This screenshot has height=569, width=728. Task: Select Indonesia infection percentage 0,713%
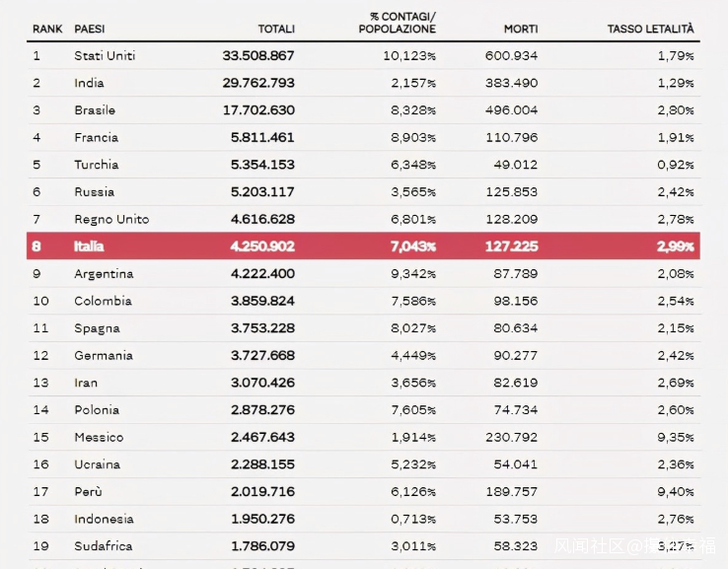pyautogui.click(x=409, y=520)
